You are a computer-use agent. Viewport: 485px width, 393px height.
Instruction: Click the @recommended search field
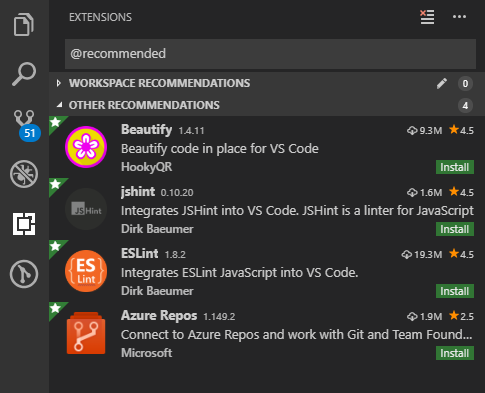(x=270, y=54)
